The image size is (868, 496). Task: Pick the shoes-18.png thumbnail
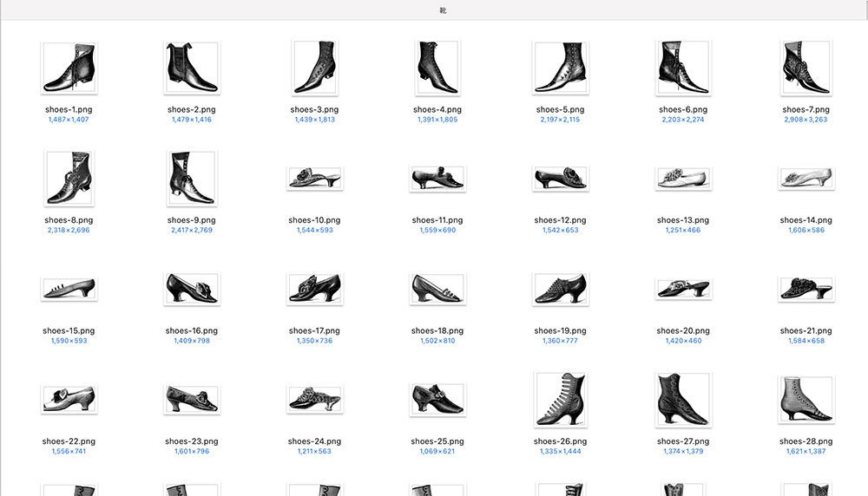[x=437, y=289]
